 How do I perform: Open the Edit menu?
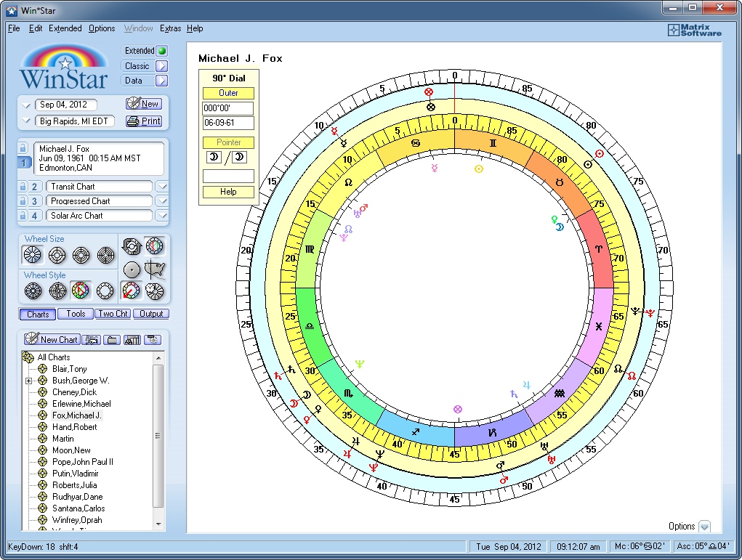36,28
